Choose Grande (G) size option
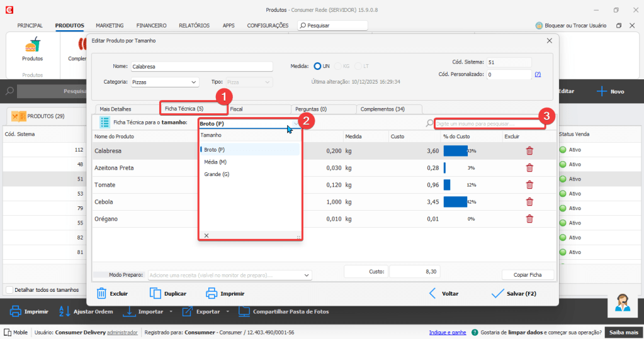This screenshot has height=339, width=644. pos(217,174)
